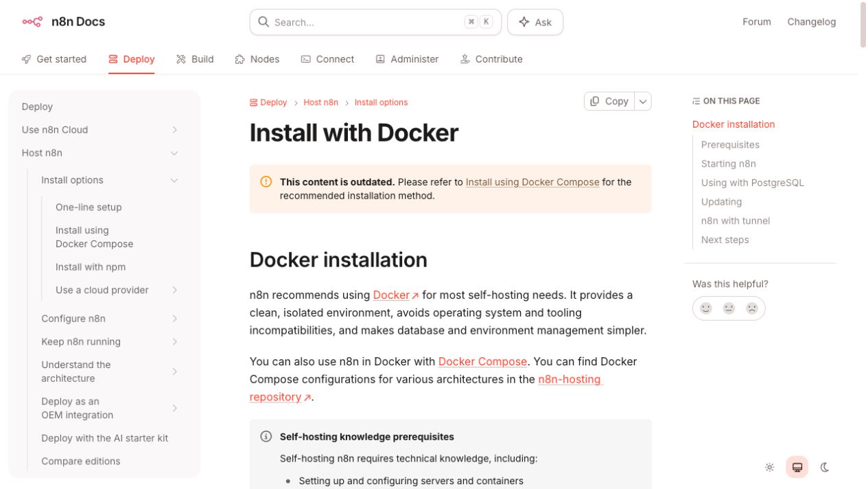This screenshot has height=489, width=868.
Task: Open the Deploy item atop the sidebar
Action: click(x=37, y=106)
